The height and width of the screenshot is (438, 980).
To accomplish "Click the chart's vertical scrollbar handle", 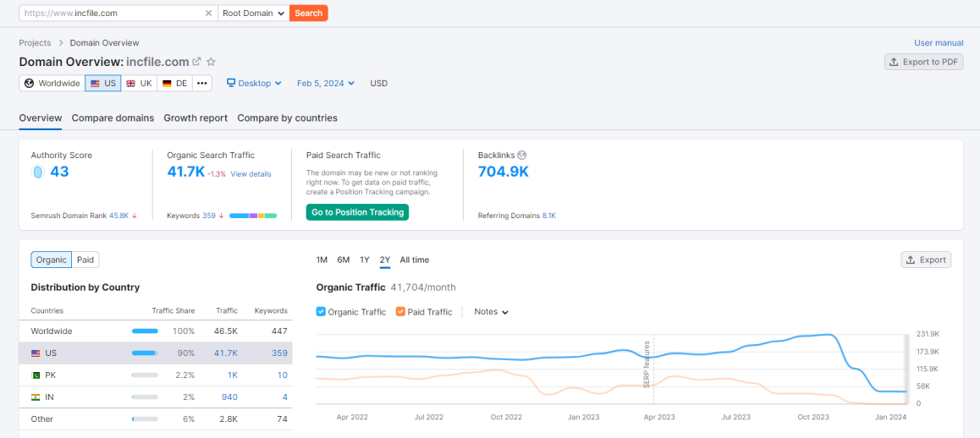I will coord(908,369).
